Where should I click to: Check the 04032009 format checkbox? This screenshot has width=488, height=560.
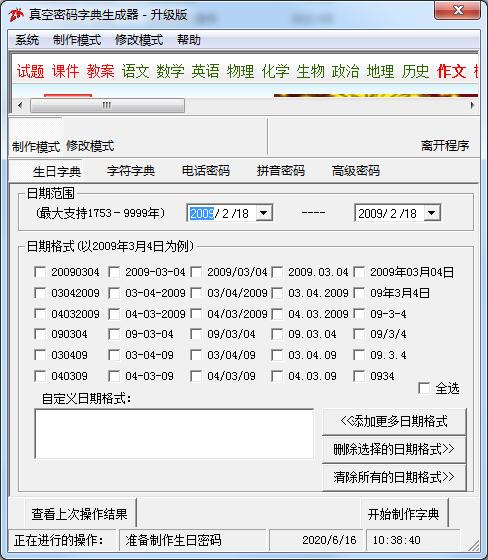tap(40, 314)
